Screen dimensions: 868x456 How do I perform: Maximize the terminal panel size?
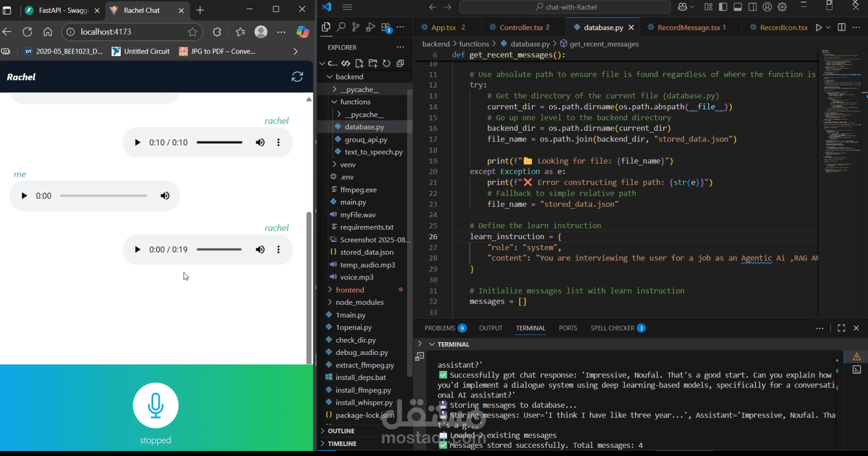[x=841, y=328]
